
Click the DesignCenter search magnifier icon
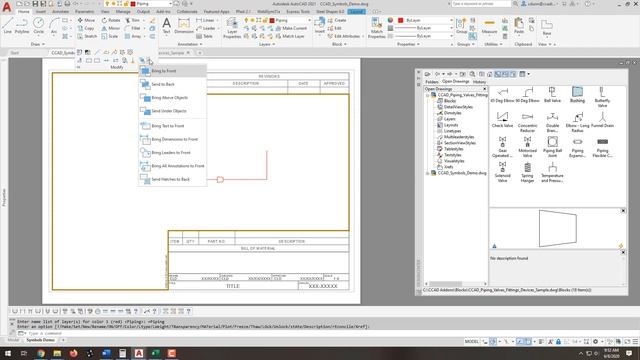pos(472,74)
